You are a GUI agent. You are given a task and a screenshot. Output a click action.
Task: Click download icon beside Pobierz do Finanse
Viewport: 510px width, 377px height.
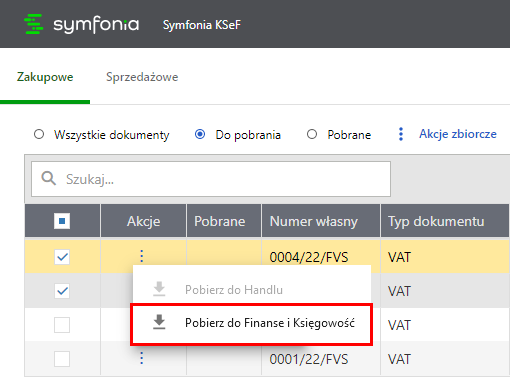(x=159, y=322)
